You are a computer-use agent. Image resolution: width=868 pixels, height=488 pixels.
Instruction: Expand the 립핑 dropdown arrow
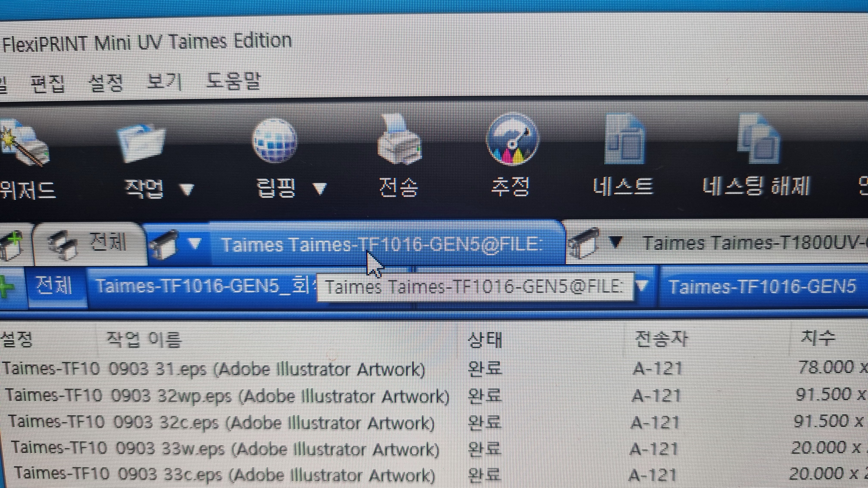click(x=319, y=189)
